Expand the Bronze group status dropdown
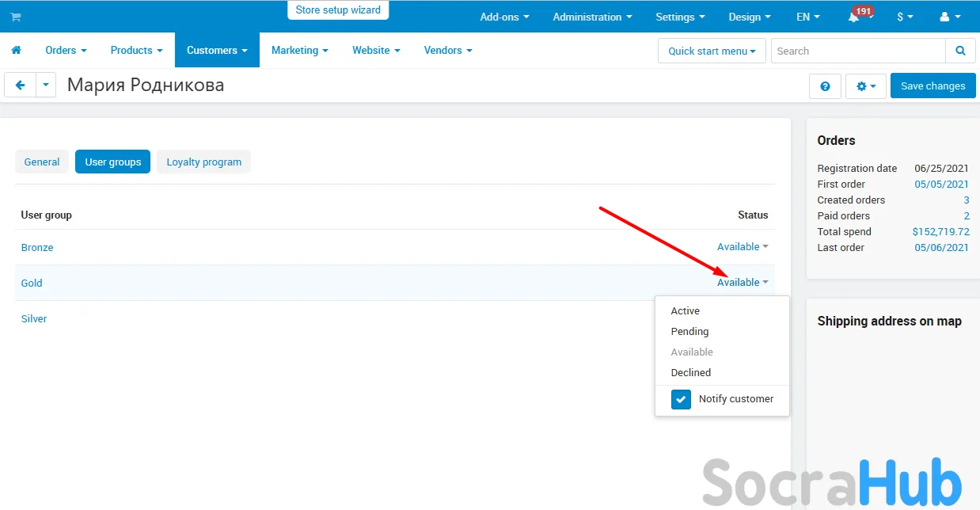The height and width of the screenshot is (510, 980). point(743,247)
